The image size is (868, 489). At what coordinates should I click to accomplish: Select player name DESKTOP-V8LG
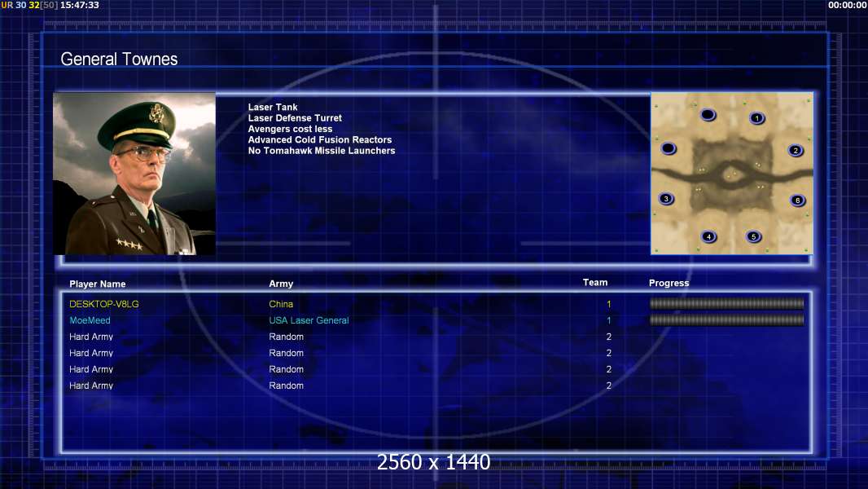coord(104,304)
